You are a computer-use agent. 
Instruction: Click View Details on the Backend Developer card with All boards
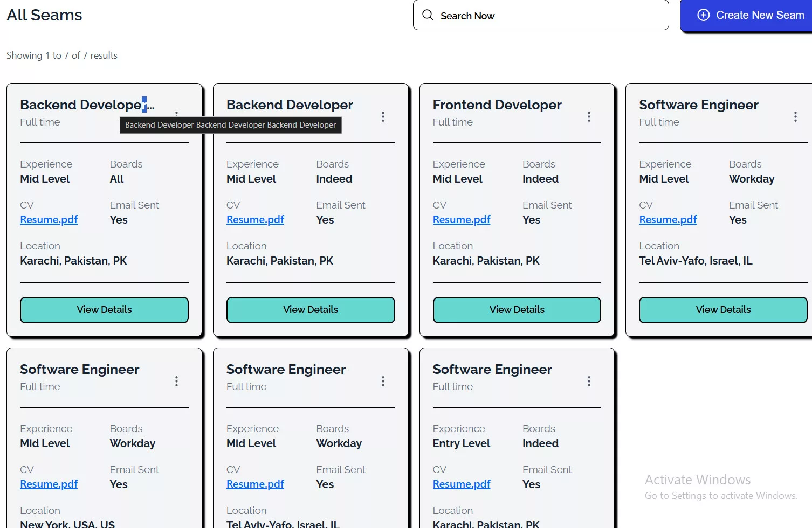(104, 310)
